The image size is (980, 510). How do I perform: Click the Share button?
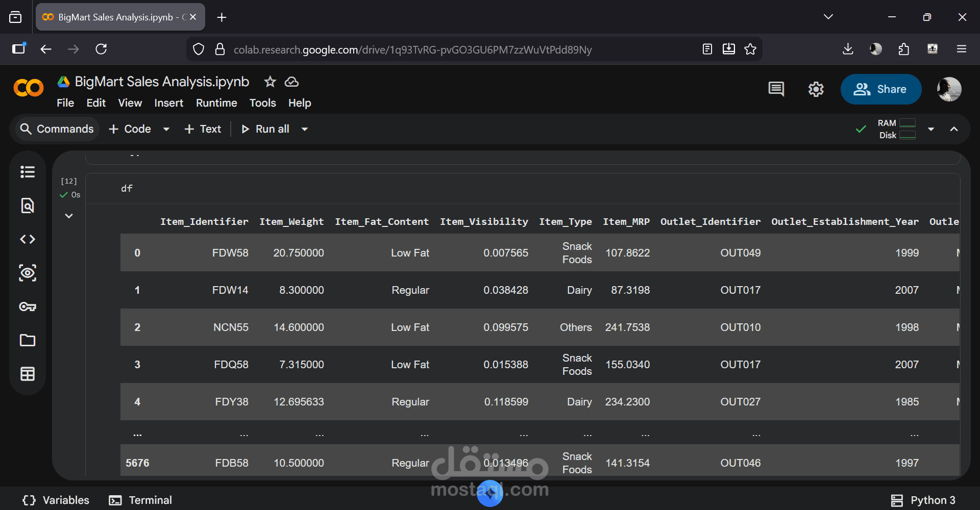pos(880,89)
